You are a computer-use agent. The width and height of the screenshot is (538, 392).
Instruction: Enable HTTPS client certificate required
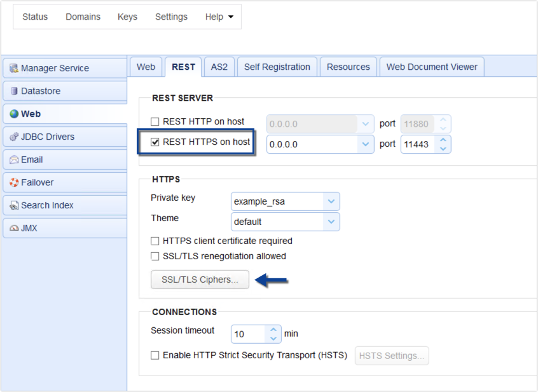click(x=155, y=241)
